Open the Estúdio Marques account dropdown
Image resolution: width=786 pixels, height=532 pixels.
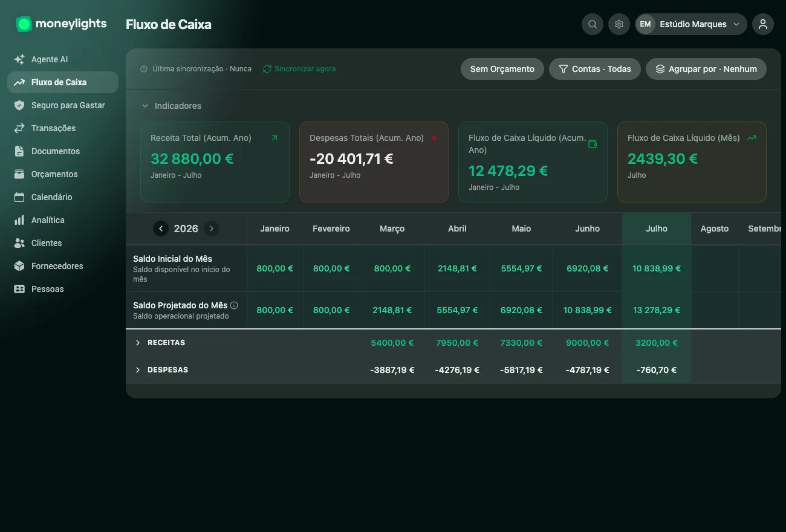[x=691, y=24]
